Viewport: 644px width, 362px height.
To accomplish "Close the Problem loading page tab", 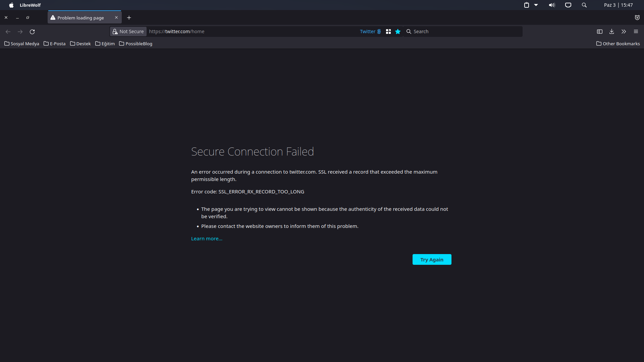I will 116,17.
